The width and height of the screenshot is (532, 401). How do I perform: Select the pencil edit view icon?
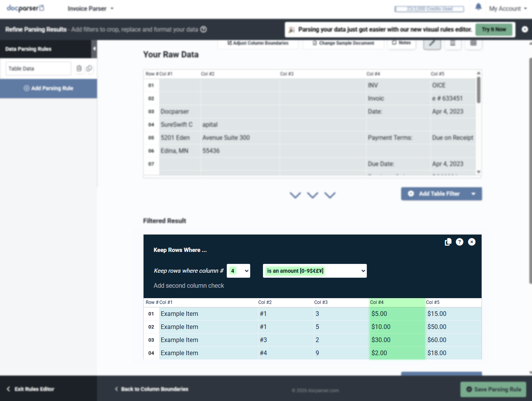(x=432, y=43)
